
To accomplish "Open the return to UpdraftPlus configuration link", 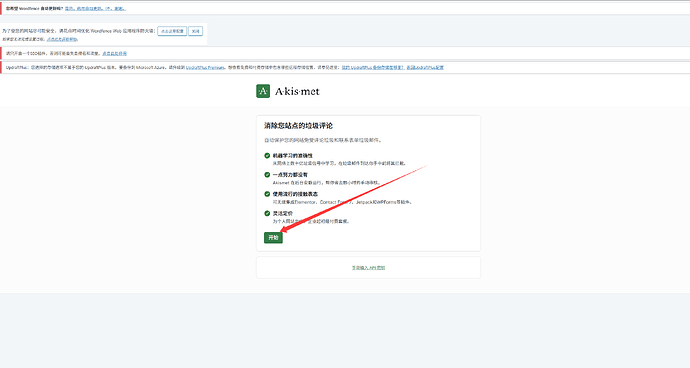I will (x=425, y=67).
